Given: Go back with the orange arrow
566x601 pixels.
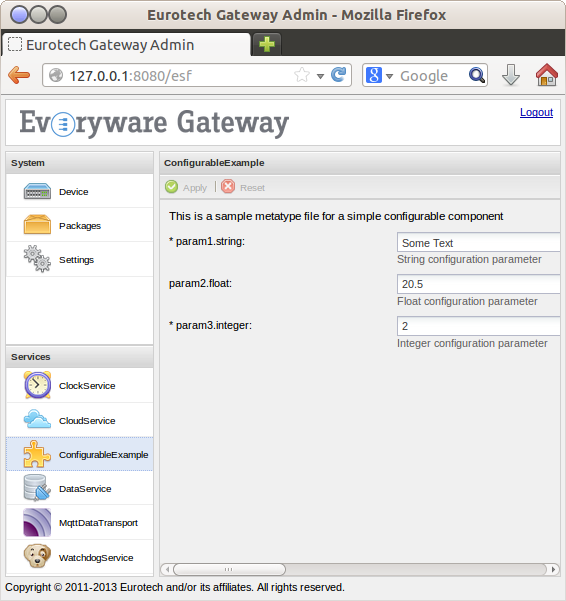Looking at the screenshot, I should coord(19,75).
